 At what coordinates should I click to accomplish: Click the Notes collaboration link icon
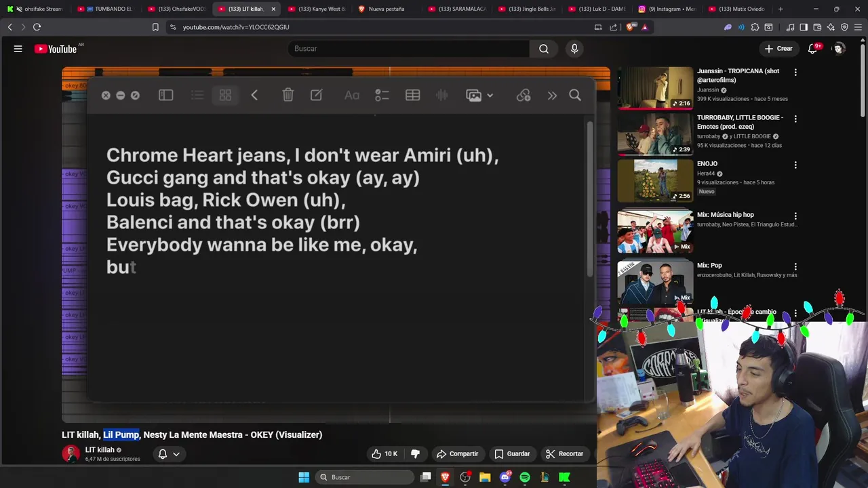[524, 96]
